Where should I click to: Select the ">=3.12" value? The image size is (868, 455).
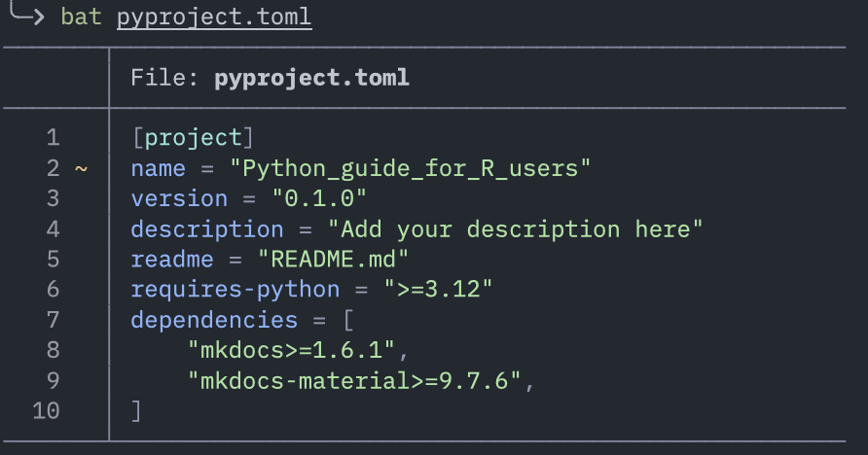[438, 289]
